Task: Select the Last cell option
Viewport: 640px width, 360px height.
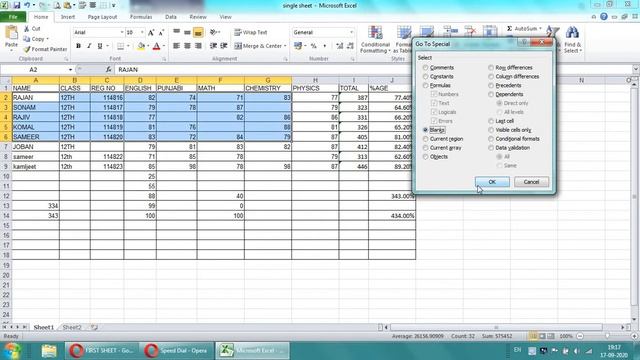Action: (491, 121)
